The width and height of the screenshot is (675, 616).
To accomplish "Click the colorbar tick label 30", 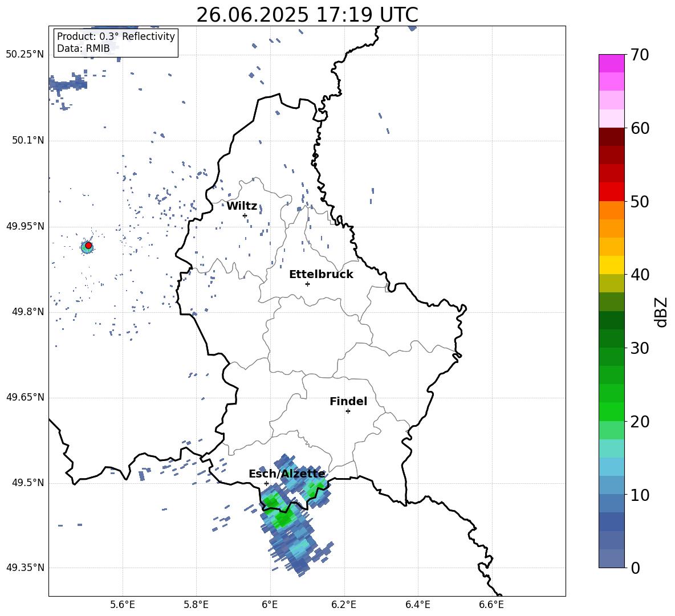I will [640, 348].
